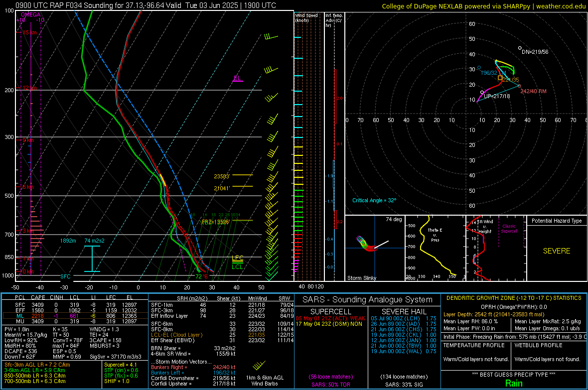Screen dimensions: 588x390
Task: Click the colored Storm Slinky circles
Action: tap(366, 244)
